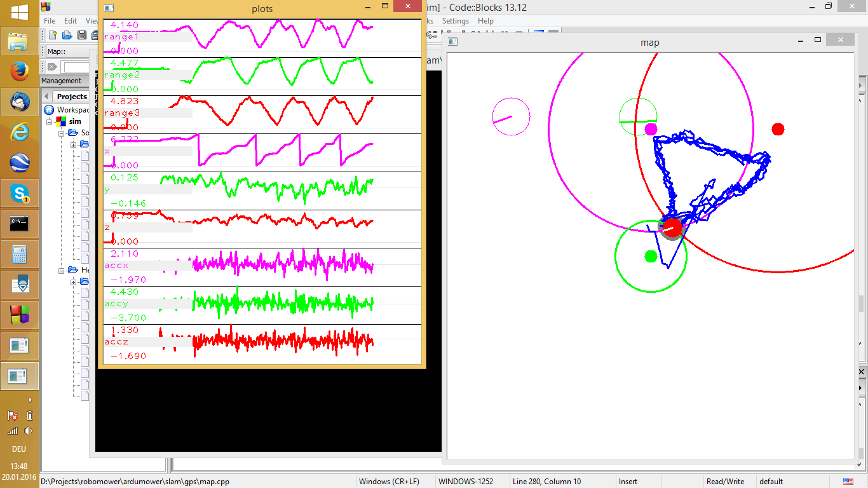The height and width of the screenshot is (488, 868).
Task: Minimize the map window
Action: click(801, 41)
